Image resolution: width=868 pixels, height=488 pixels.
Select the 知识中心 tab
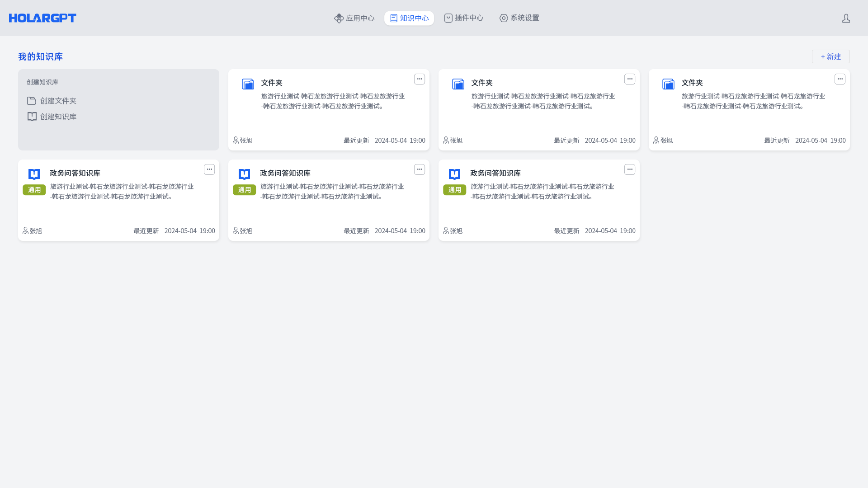coord(409,18)
